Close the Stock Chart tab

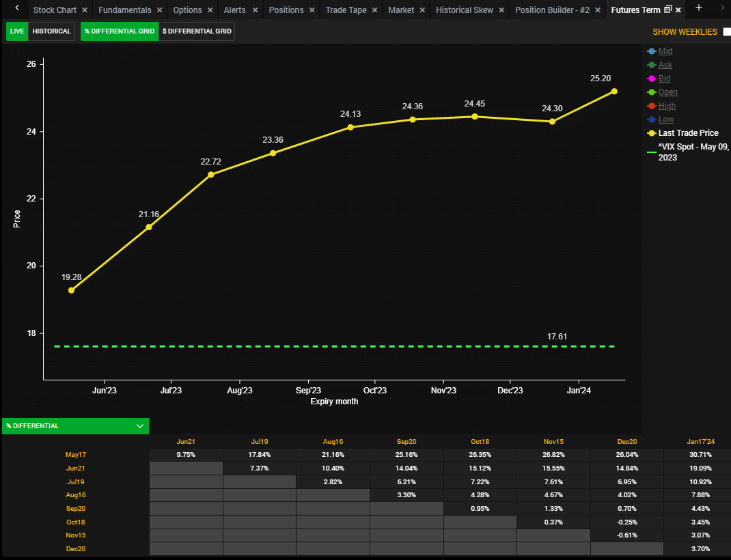pos(85,10)
